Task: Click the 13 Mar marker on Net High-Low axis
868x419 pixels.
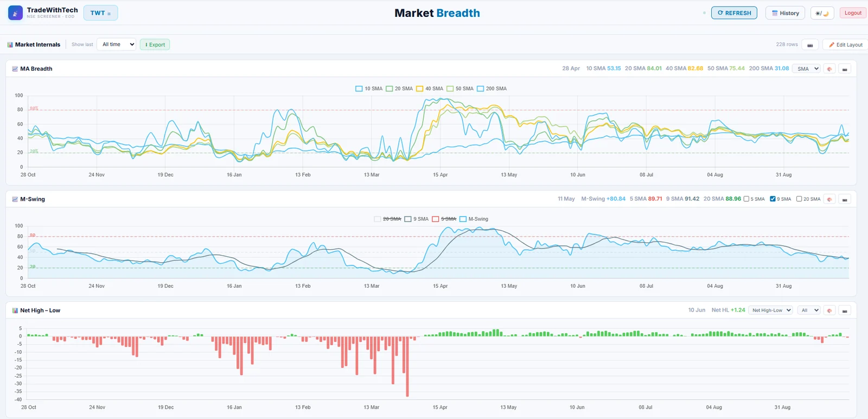Action: point(371,407)
